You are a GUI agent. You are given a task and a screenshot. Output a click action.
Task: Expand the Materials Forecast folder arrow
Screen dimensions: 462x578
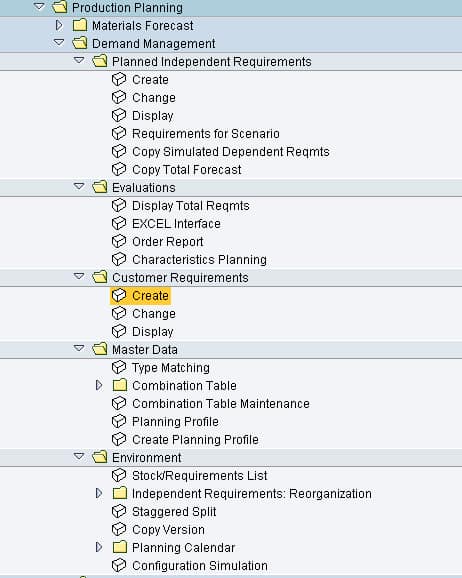pos(59,25)
